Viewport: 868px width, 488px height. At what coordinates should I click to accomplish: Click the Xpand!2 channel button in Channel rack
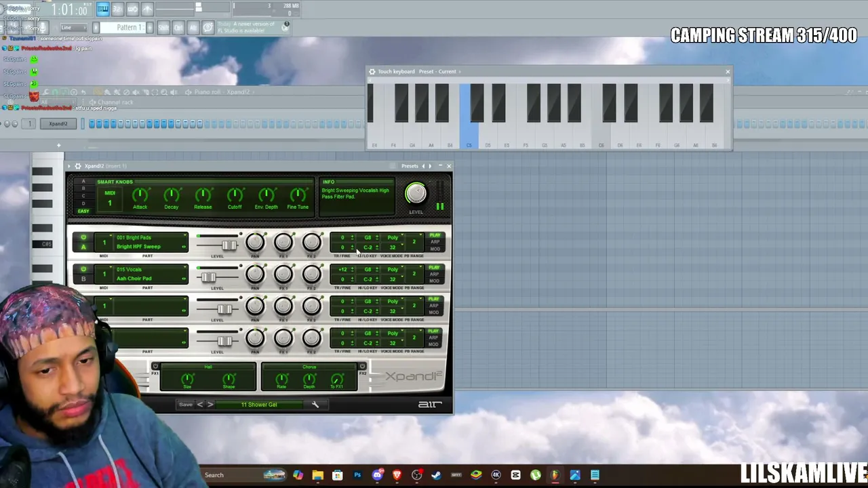[x=58, y=124]
